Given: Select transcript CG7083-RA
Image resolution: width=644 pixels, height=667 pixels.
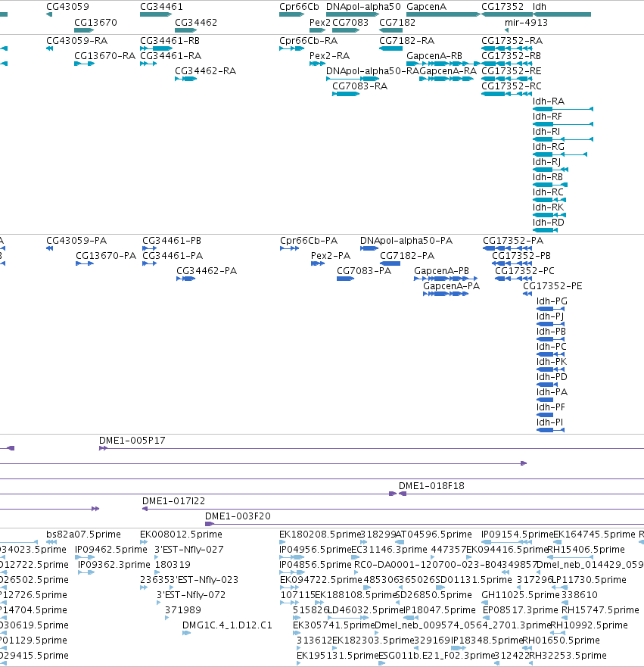Looking at the screenshot, I should (x=359, y=86).
